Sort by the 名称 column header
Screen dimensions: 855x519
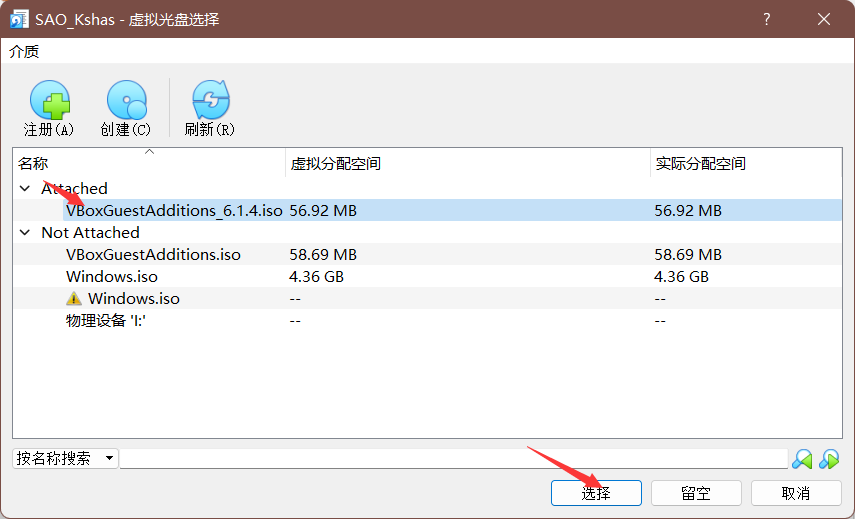pyautogui.click(x=149, y=163)
